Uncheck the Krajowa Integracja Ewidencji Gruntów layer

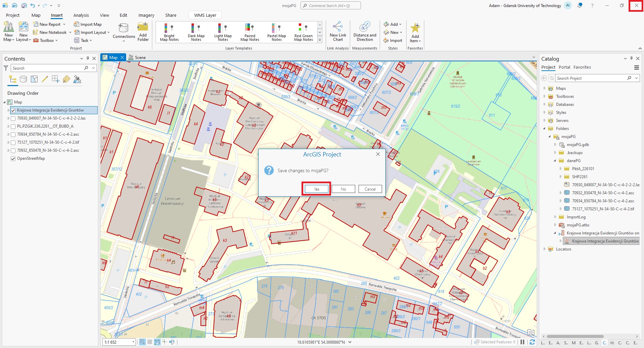pos(13,110)
